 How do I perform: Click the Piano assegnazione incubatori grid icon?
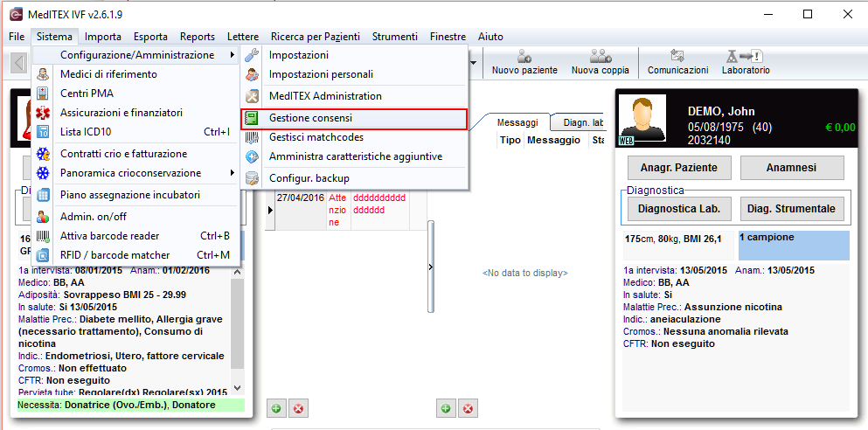point(43,195)
